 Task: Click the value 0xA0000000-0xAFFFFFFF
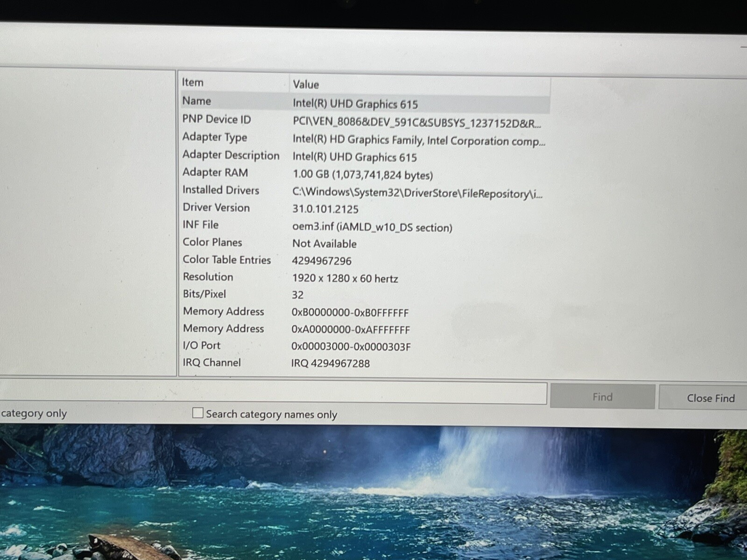pyautogui.click(x=351, y=329)
